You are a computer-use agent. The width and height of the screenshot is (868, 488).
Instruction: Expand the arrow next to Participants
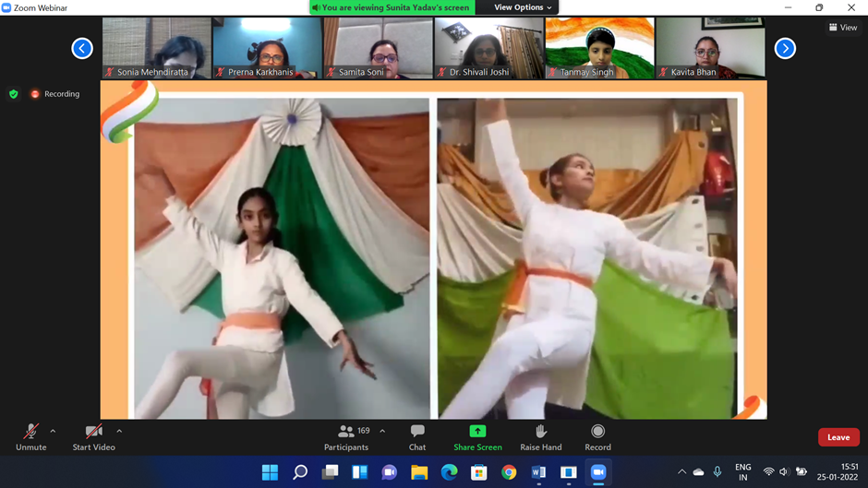coord(382,431)
